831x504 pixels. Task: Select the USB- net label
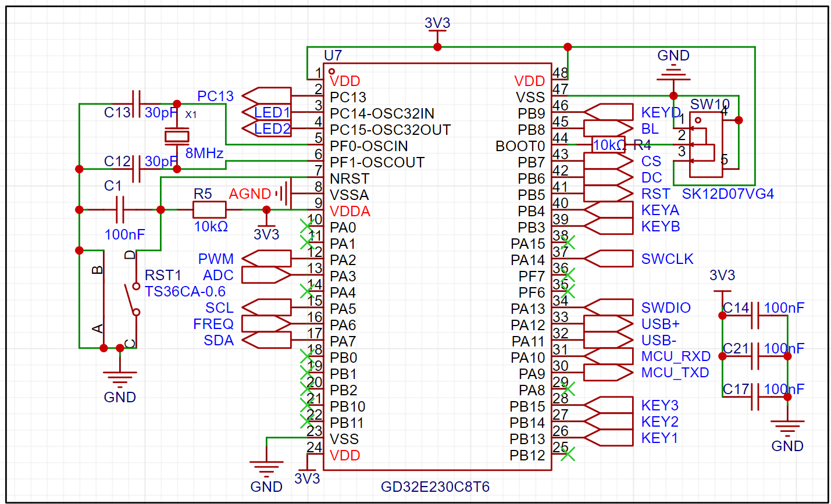[659, 340]
